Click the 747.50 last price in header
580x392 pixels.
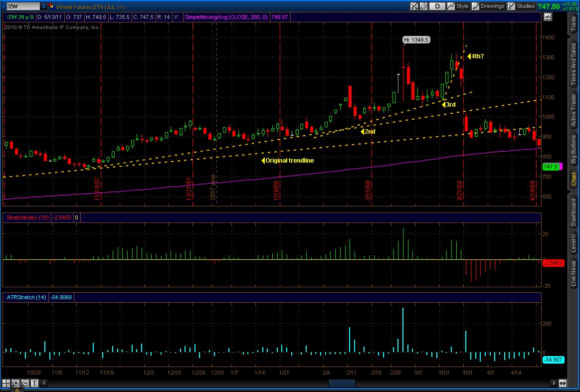click(x=549, y=6)
